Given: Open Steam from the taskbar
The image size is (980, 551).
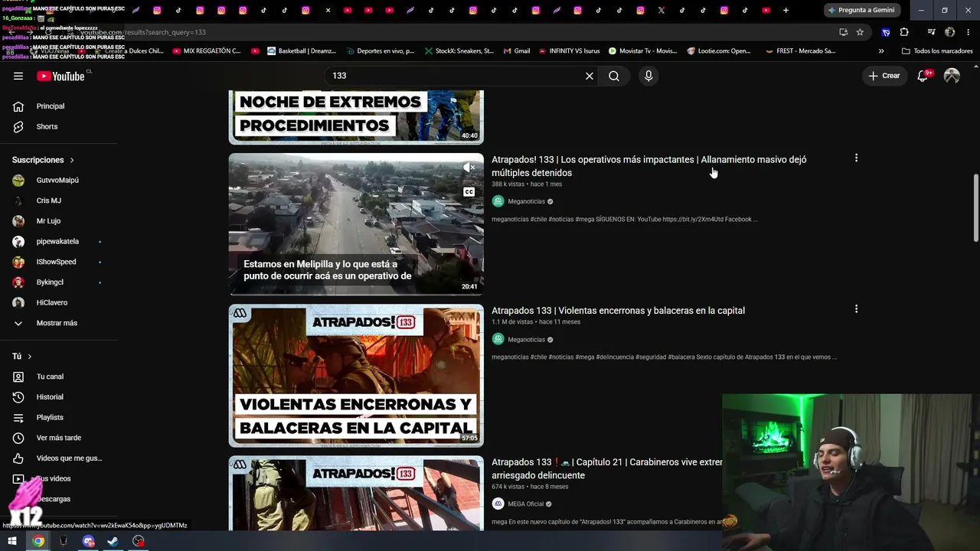Looking at the screenshot, I should (113, 541).
